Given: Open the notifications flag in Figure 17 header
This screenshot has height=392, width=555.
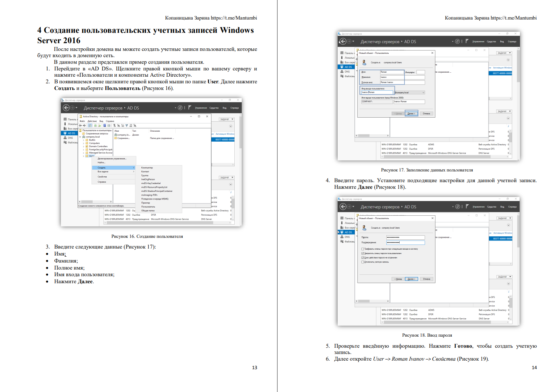Looking at the screenshot, I should pos(467,41).
